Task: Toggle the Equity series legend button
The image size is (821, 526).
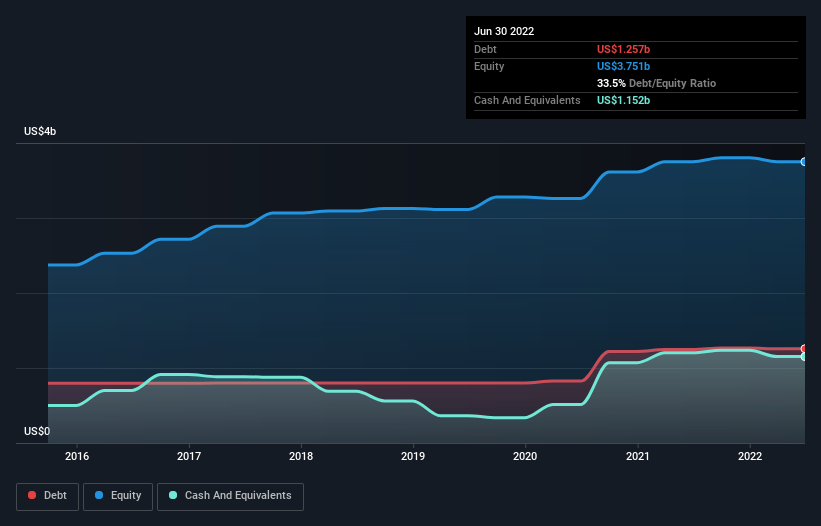Action: [x=118, y=496]
